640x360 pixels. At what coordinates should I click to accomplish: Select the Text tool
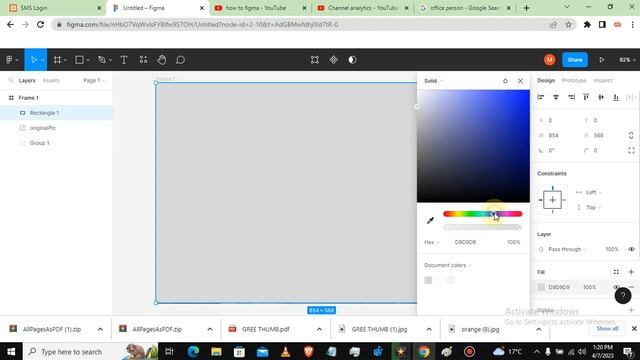click(124, 60)
